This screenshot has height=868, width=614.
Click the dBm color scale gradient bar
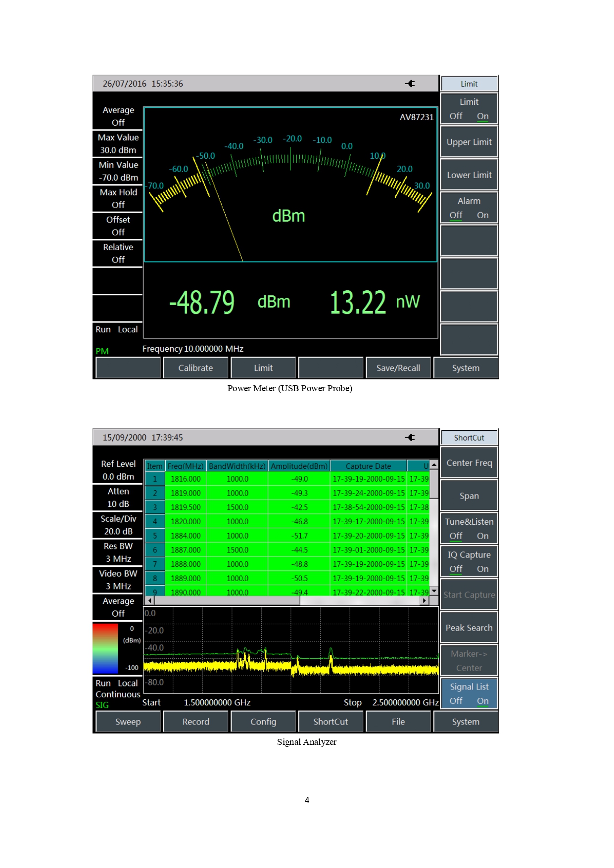tap(105, 648)
